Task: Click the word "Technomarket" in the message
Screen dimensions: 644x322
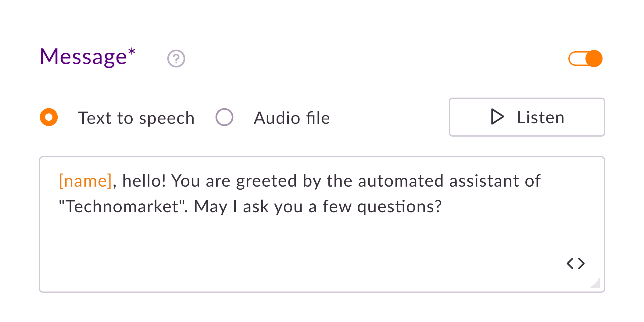Action: pos(122,207)
